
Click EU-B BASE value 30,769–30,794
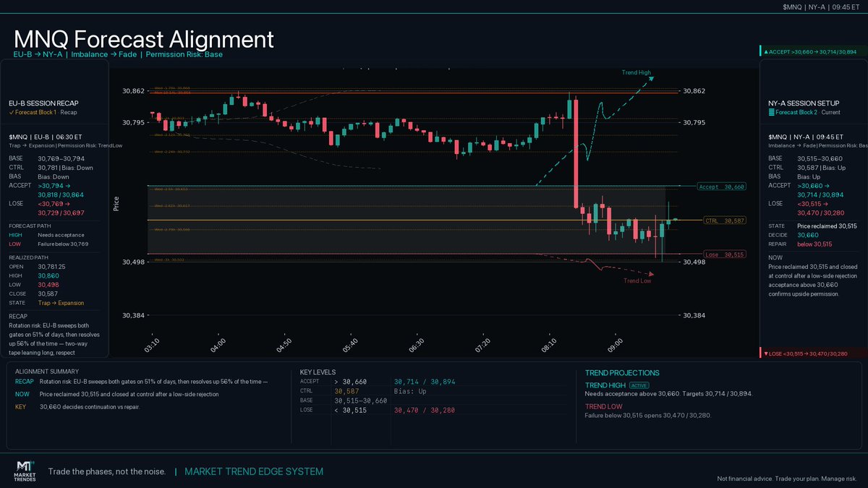tap(61, 158)
